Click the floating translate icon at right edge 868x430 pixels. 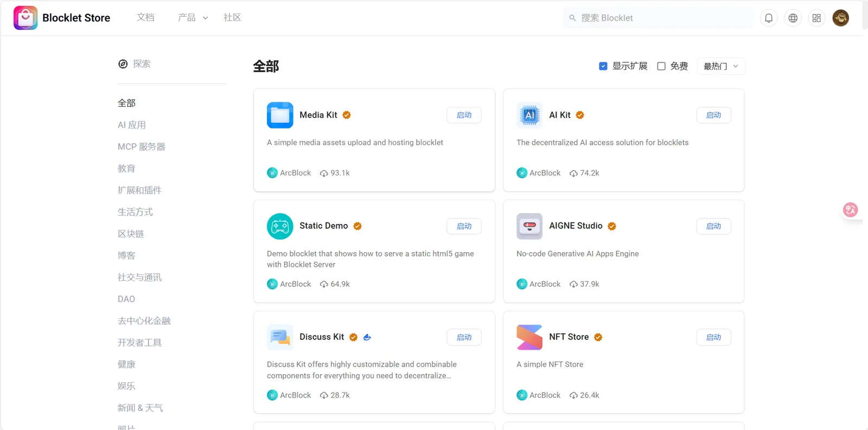851,210
